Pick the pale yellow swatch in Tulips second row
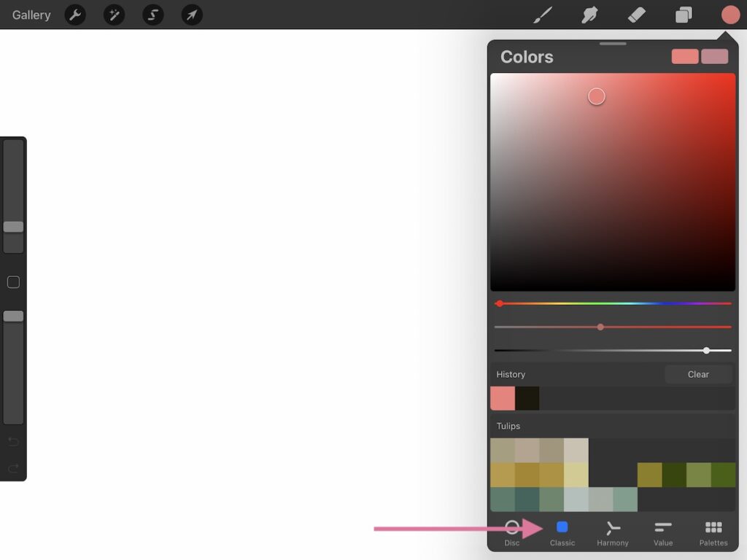Image resolution: width=747 pixels, height=560 pixels. (576, 475)
